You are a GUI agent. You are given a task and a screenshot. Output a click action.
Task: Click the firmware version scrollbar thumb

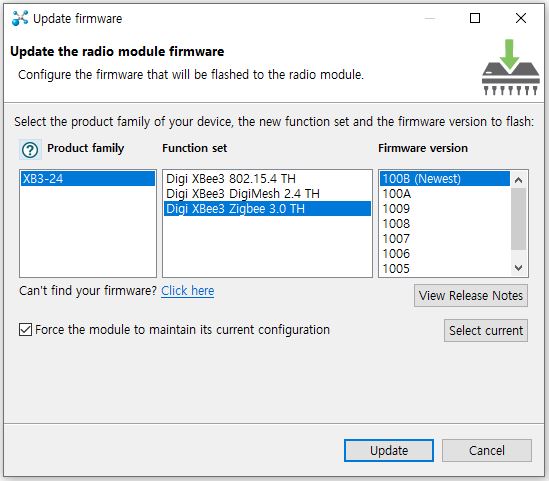point(519,219)
